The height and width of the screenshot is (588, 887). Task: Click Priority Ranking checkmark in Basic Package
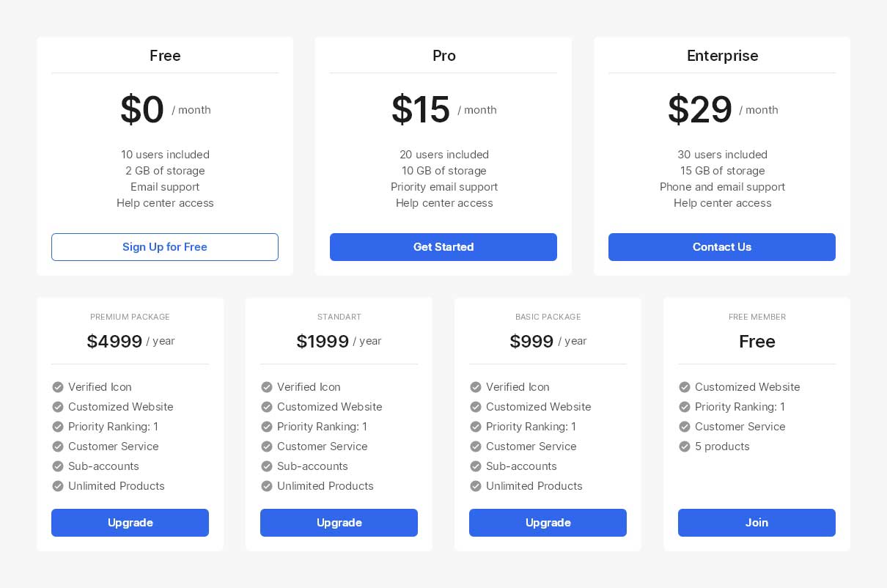pyautogui.click(x=476, y=427)
